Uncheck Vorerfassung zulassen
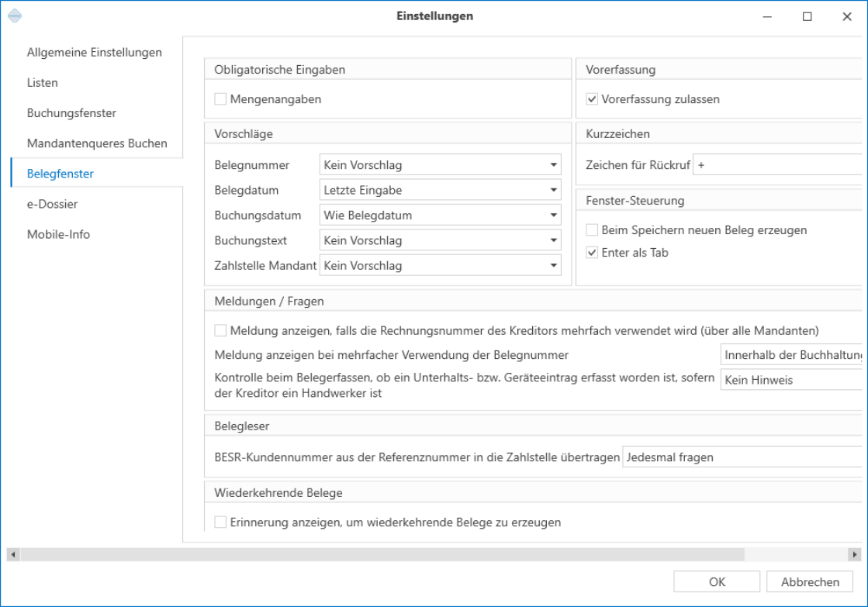Screen dimensions: 868x607 592,99
